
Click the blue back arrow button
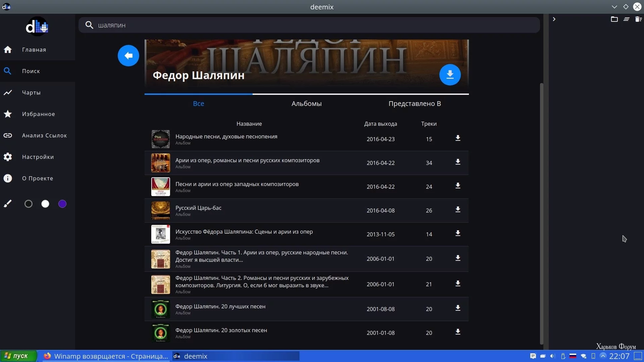pos(128,56)
